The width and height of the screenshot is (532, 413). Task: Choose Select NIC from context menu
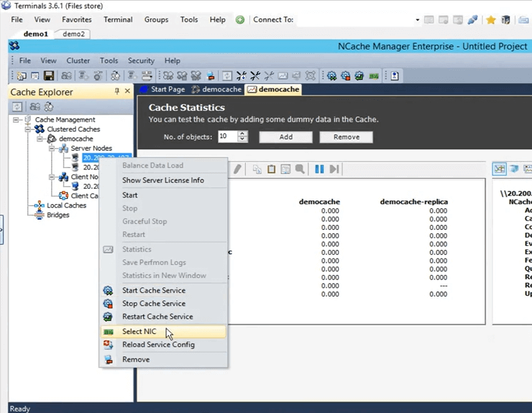[x=163, y=331]
